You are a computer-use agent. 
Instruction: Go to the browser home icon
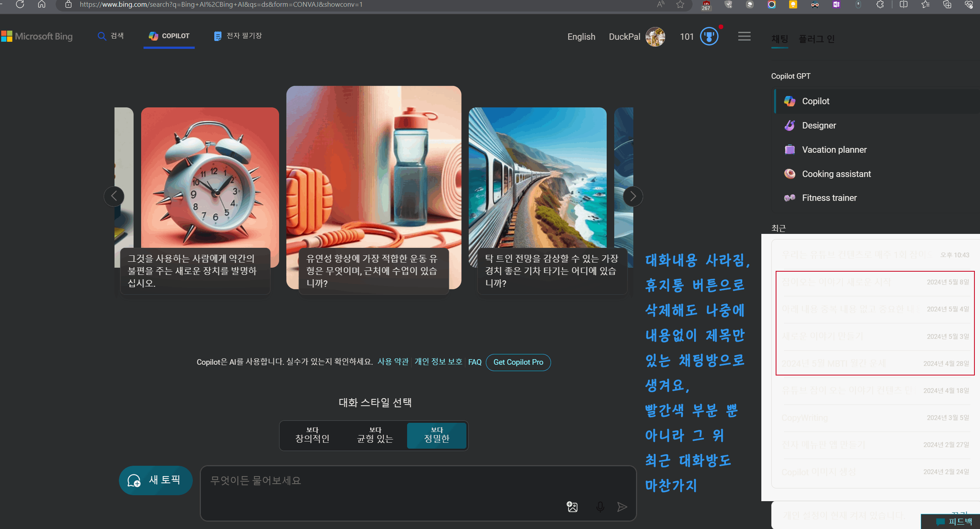[42, 4]
